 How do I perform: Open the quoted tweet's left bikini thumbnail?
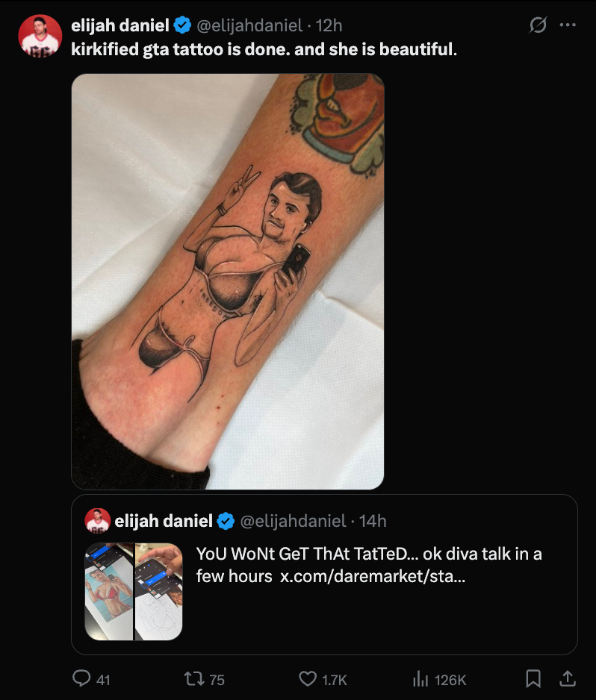click(x=109, y=591)
